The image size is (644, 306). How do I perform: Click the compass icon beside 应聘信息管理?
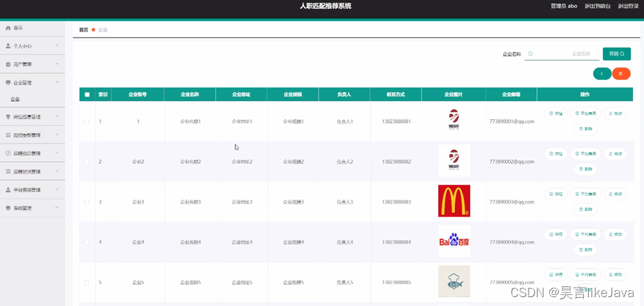(x=8, y=153)
